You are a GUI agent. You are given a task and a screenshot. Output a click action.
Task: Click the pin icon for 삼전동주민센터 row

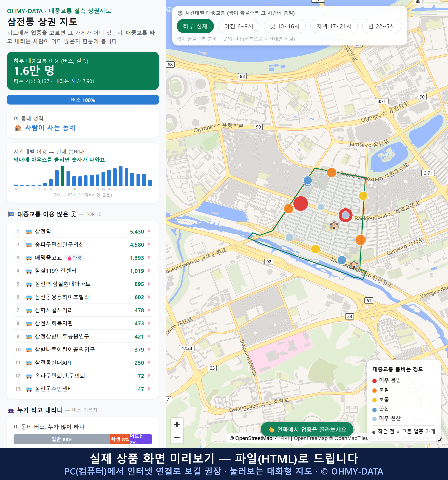(149, 389)
